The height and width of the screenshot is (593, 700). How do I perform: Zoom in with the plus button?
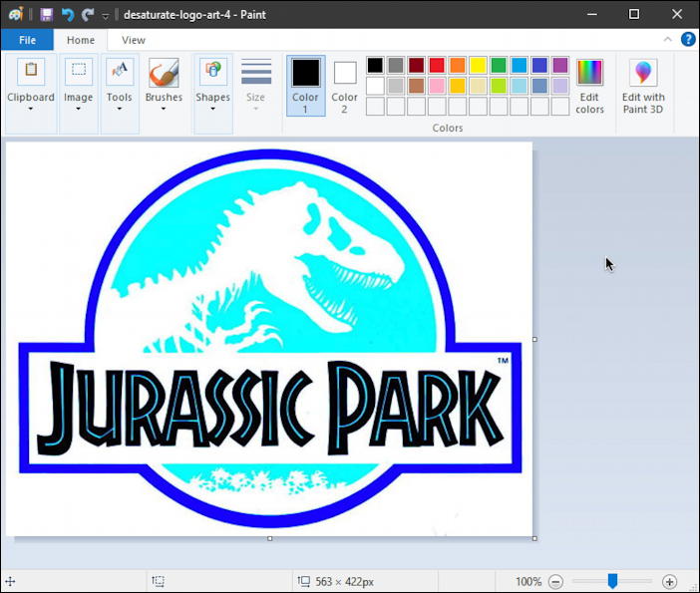point(669,581)
